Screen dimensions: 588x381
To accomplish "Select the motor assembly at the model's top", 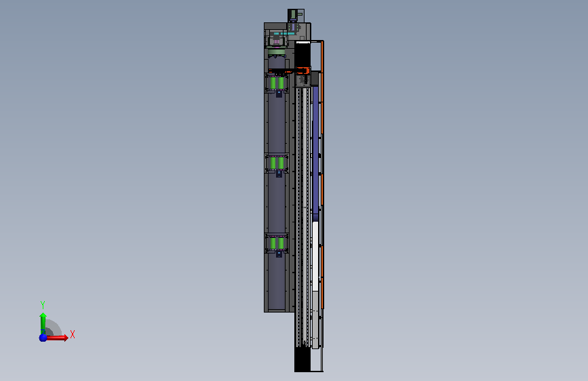I will point(296,16).
